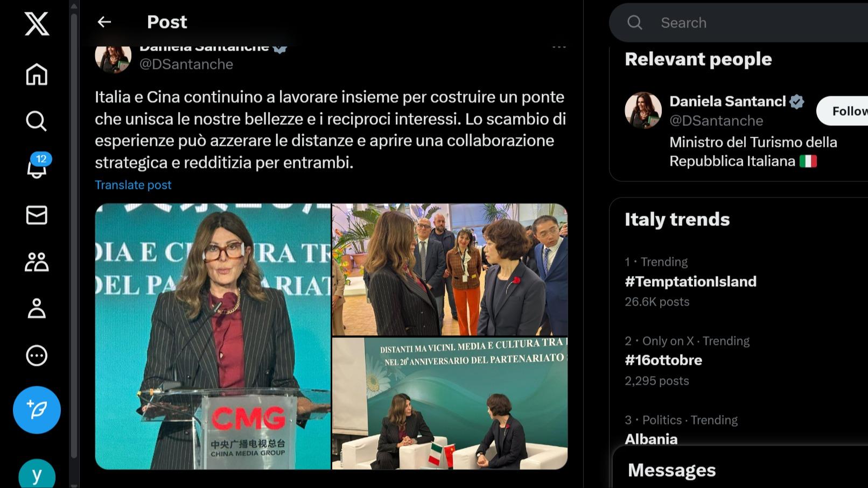
Task: Click the Search input field
Action: tap(743, 23)
